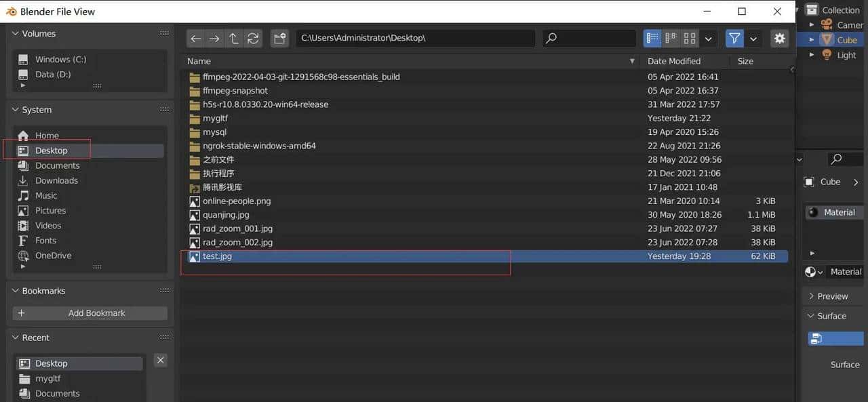
Task: Open the display settings dropdown chevron
Action: pos(708,38)
